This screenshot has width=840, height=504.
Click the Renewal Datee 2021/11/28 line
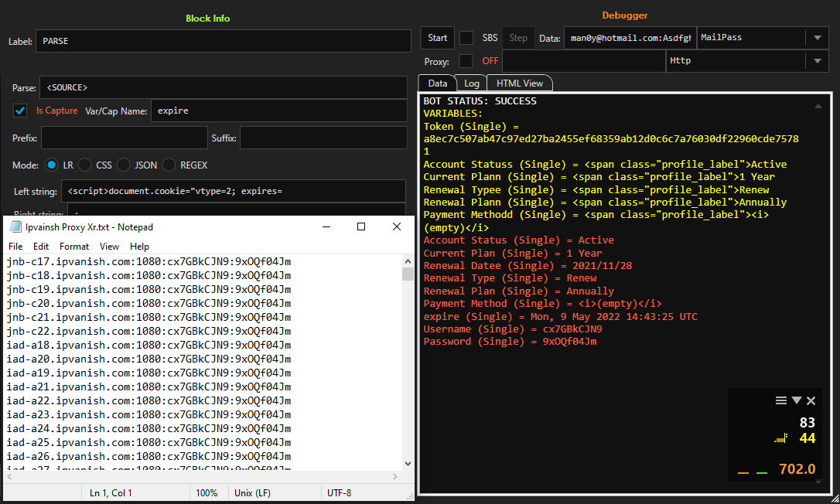(528, 265)
